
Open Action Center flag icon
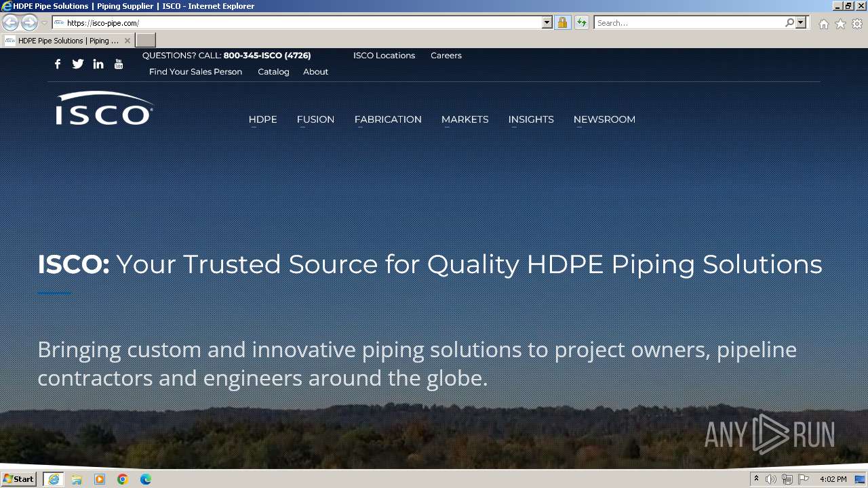(804, 479)
